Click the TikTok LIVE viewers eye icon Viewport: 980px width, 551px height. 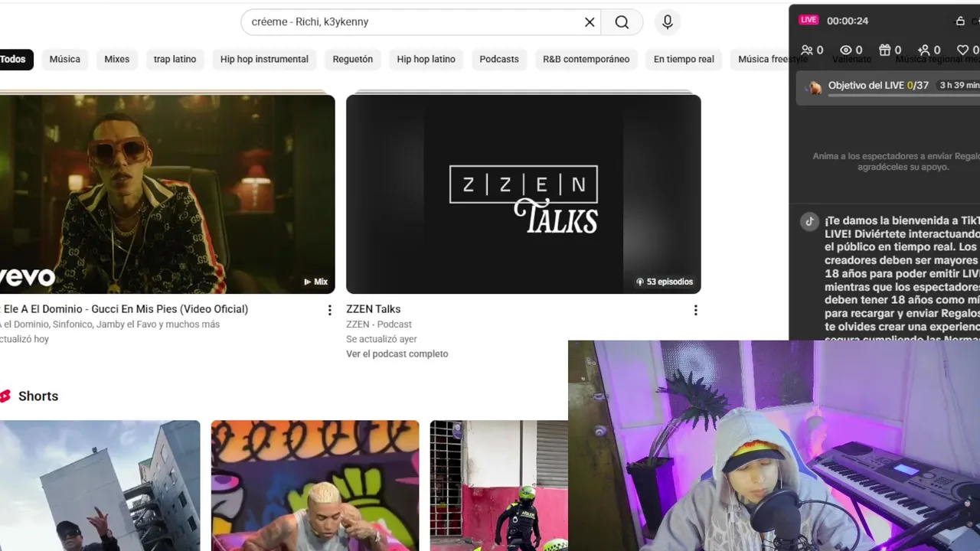pyautogui.click(x=846, y=51)
